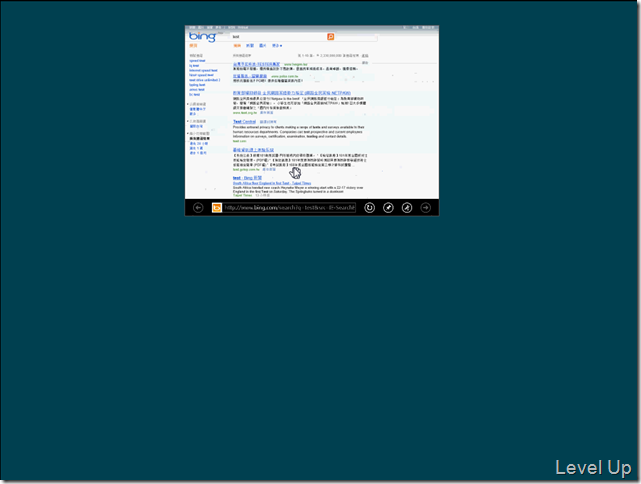Click related search speed test
Image resolution: width=641 pixels, height=484 pixels.
(197, 60)
